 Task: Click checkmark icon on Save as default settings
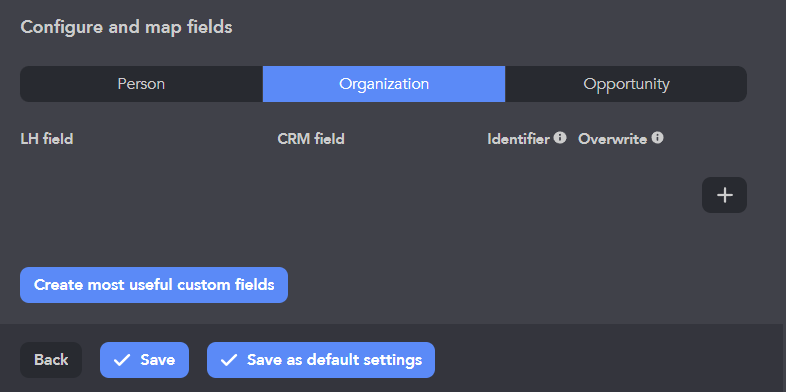coord(229,360)
